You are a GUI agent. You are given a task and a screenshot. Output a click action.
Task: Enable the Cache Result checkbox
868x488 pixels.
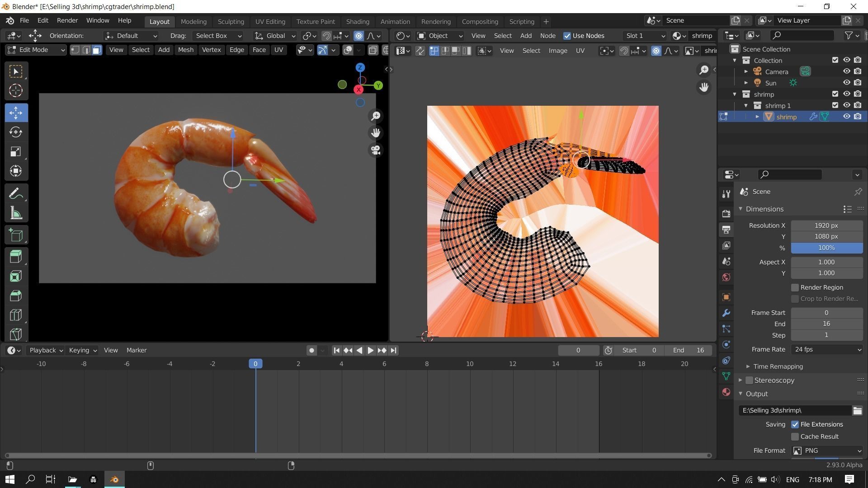(x=795, y=436)
